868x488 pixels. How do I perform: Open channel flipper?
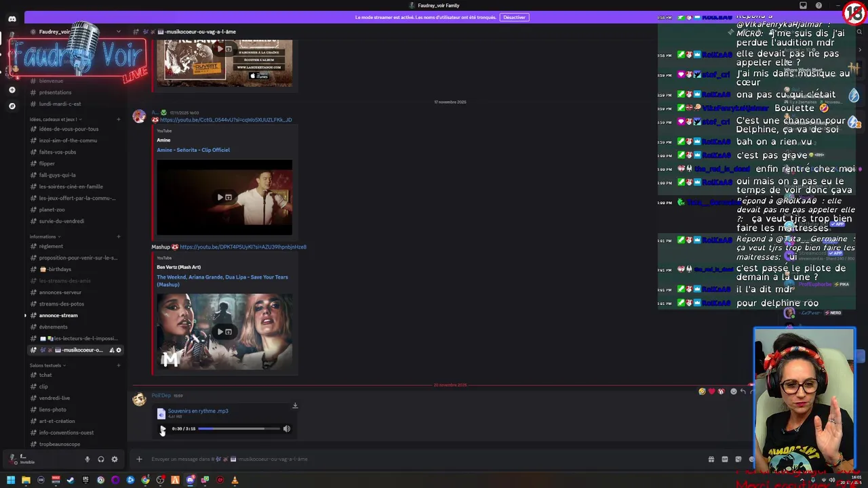point(47,163)
